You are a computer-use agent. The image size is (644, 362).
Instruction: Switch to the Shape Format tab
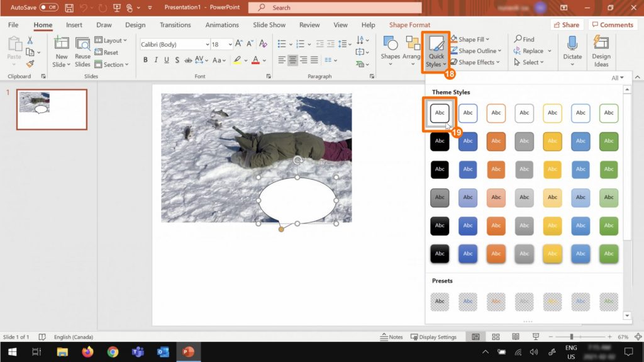tap(409, 25)
